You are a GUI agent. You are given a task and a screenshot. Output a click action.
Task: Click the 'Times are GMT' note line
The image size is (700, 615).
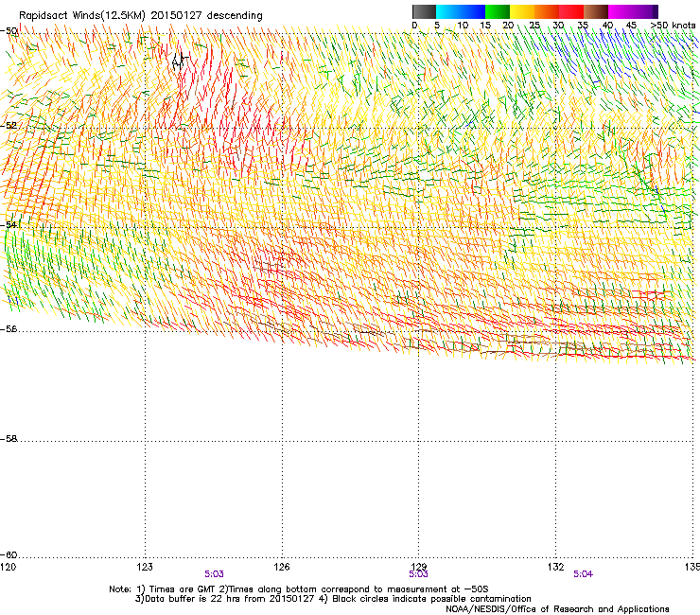[299, 589]
